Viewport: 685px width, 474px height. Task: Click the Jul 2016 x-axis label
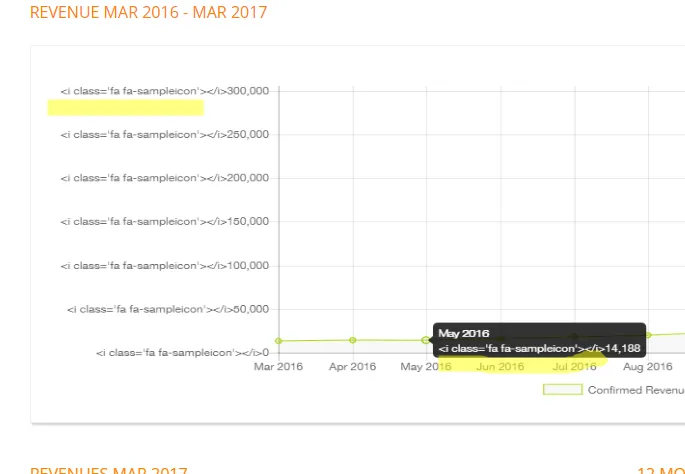pyautogui.click(x=574, y=367)
